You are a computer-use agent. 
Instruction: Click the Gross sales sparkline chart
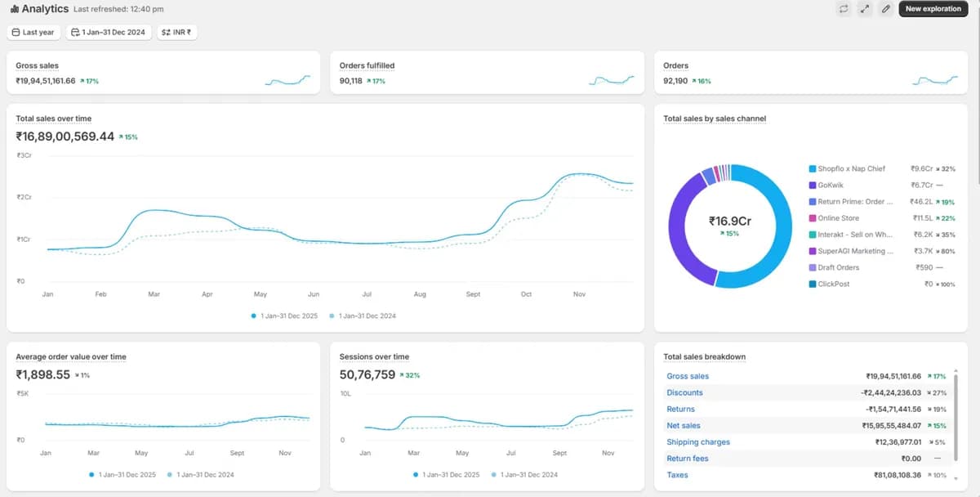[287, 80]
